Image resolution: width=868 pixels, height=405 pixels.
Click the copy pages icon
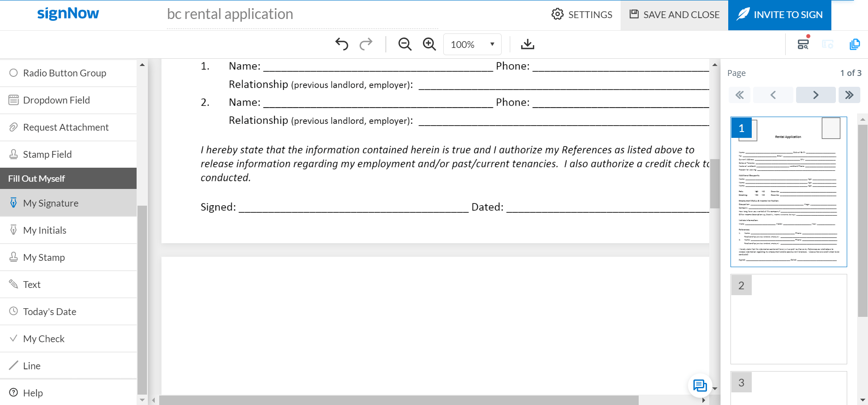tap(854, 44)
